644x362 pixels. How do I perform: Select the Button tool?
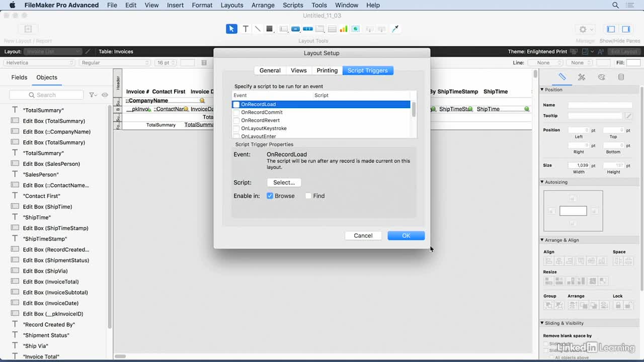click(x=296, y=29)
